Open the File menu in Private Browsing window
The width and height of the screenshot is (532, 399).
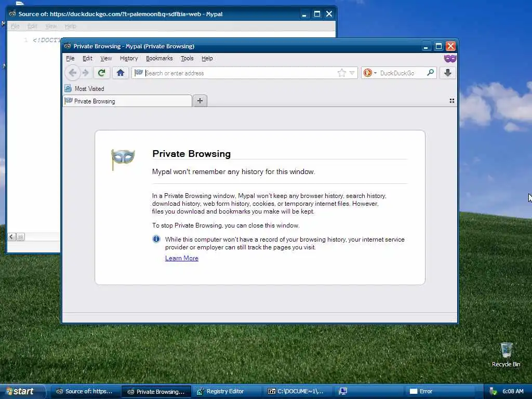70,58
